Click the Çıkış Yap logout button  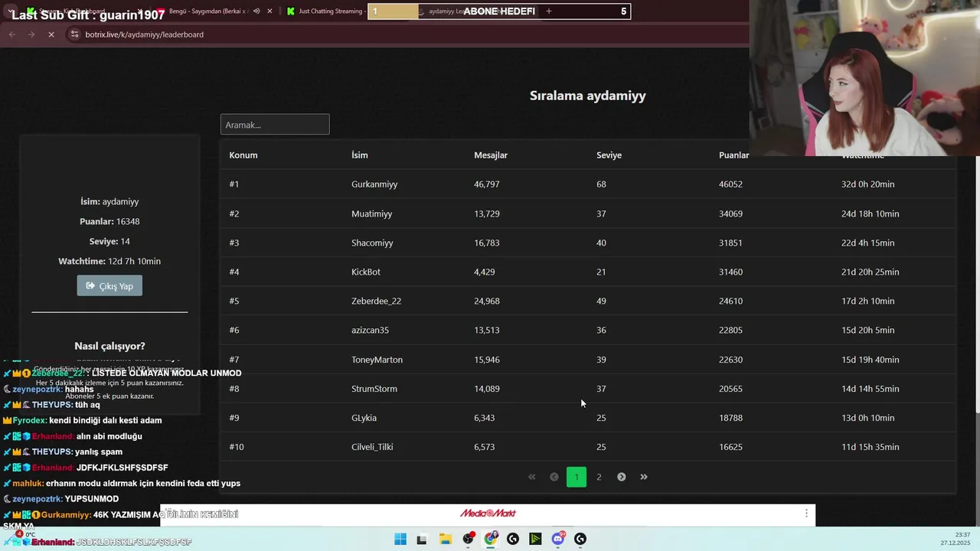click(x=109, y=285)
